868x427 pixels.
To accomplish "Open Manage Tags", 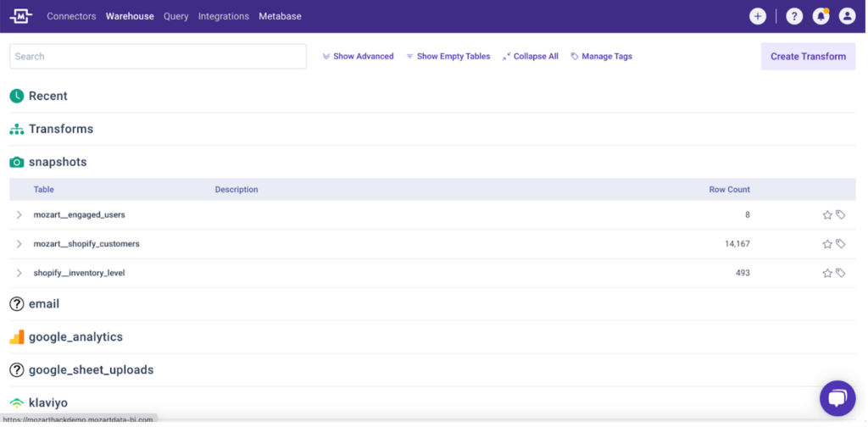I will [601, 57].
